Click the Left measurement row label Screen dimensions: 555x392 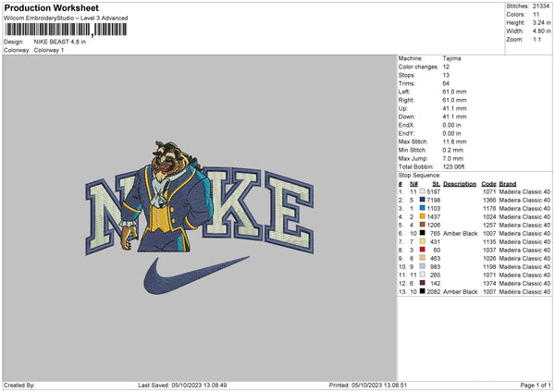404,92
